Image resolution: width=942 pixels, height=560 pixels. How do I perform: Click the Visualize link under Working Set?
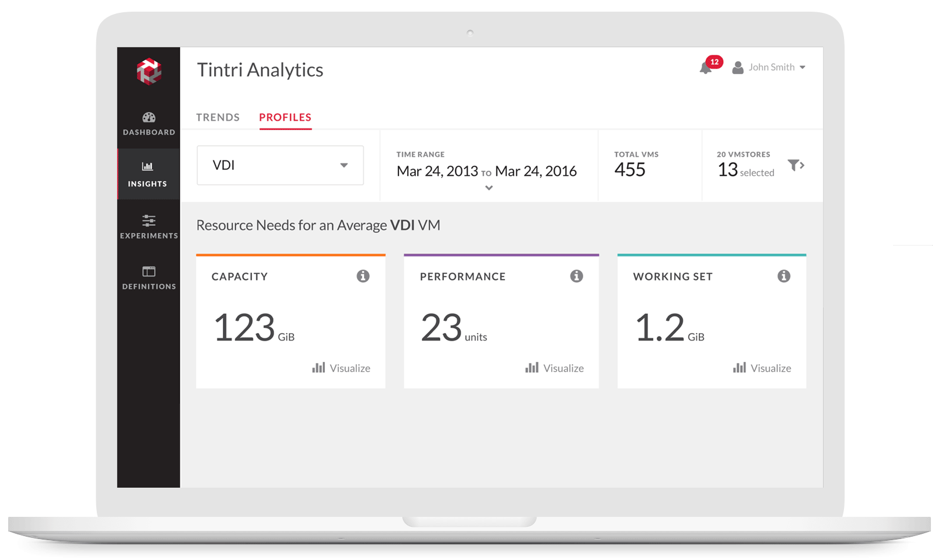coord(771,368)
